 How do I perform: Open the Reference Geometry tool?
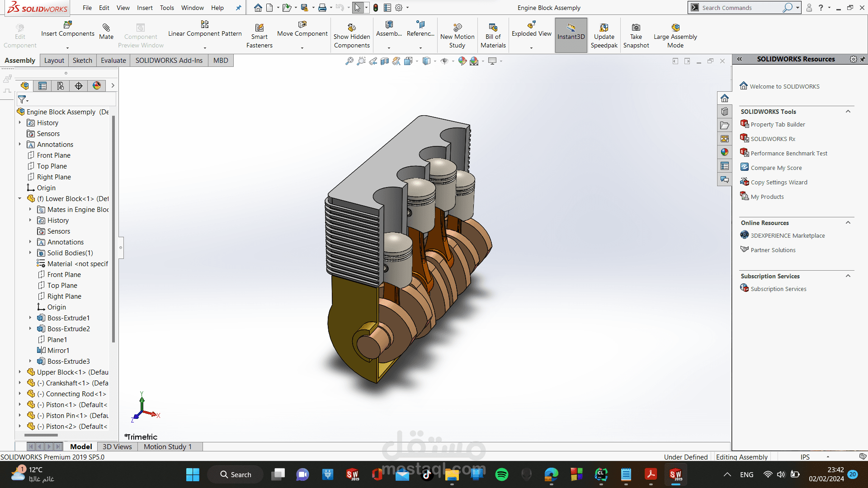click(420, 29)
